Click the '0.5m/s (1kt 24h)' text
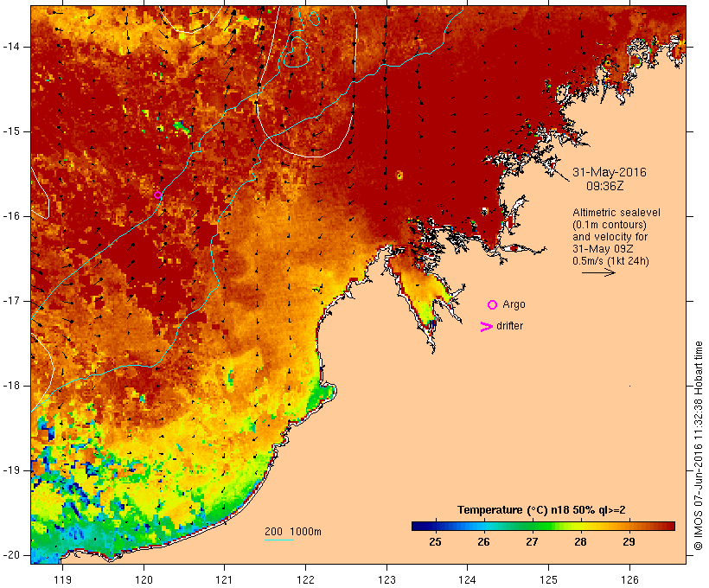709x588 pixels. (610, 261)
